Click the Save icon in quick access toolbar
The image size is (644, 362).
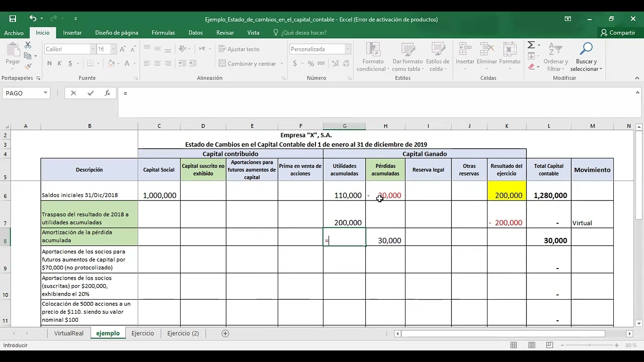tap(13, 19)
